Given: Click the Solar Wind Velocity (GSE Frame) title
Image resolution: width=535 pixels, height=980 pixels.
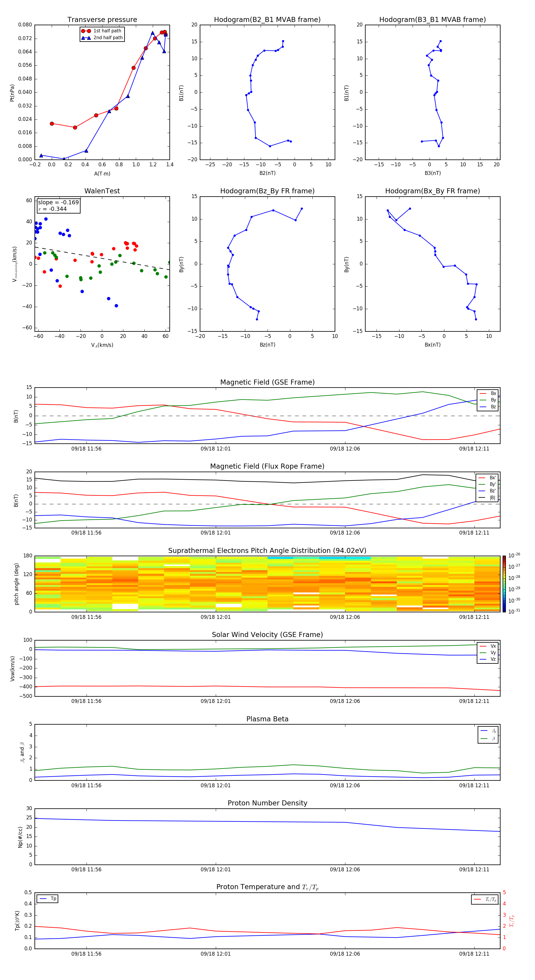Looking at the screenshot, I should (x=267, y=635).
